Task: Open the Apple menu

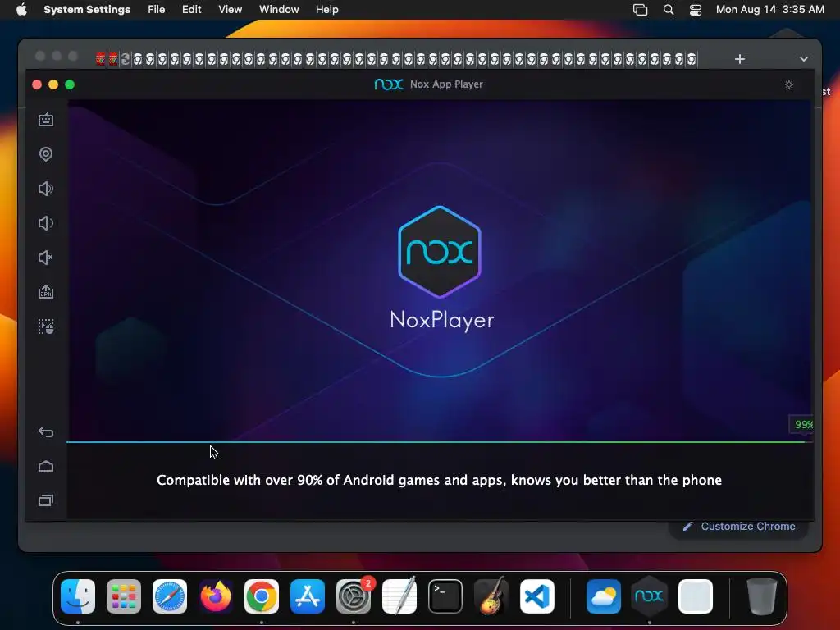Action: 21,10
